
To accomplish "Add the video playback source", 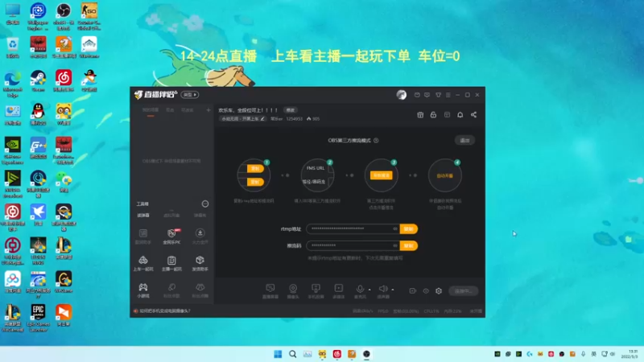I will (x=338, y=291).
